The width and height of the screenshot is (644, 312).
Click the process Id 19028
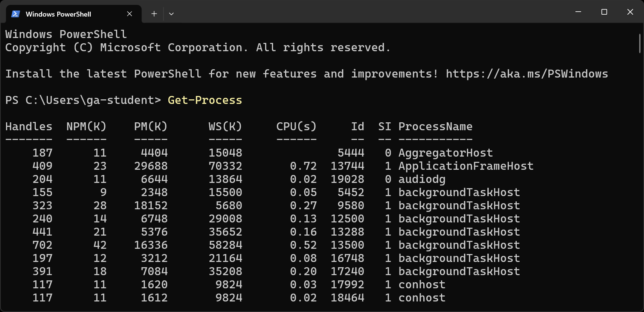tap(348, 179)
